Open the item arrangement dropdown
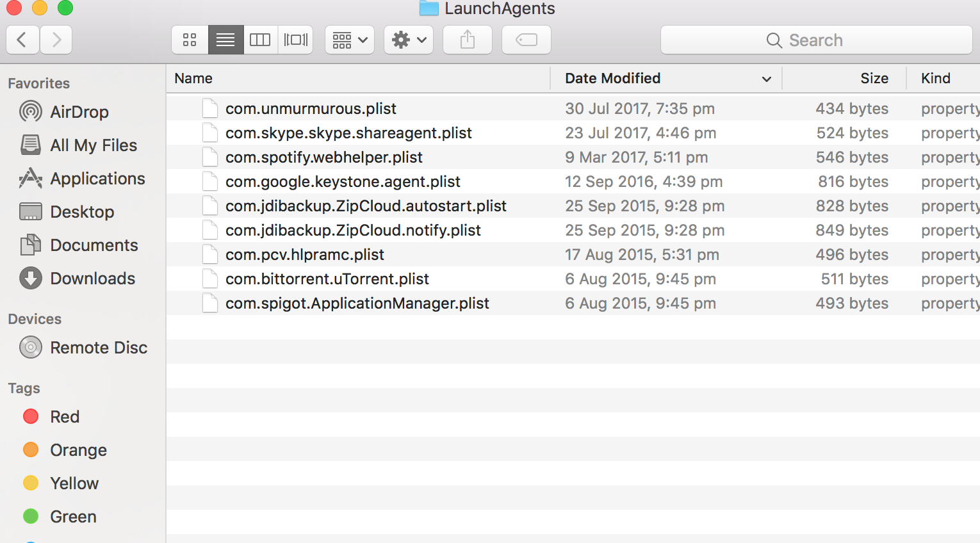Viewport: 980px width, 543px height. [x=350, y=40]
